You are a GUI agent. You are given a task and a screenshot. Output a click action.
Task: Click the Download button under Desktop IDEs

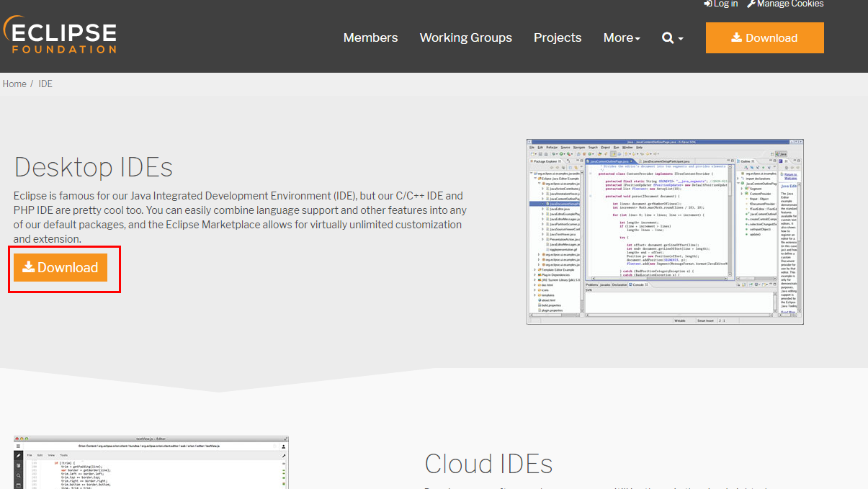tap(61, 267)
